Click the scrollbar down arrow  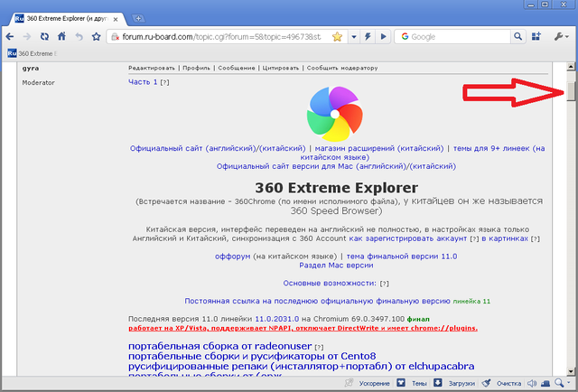click(x=571, y=371)
